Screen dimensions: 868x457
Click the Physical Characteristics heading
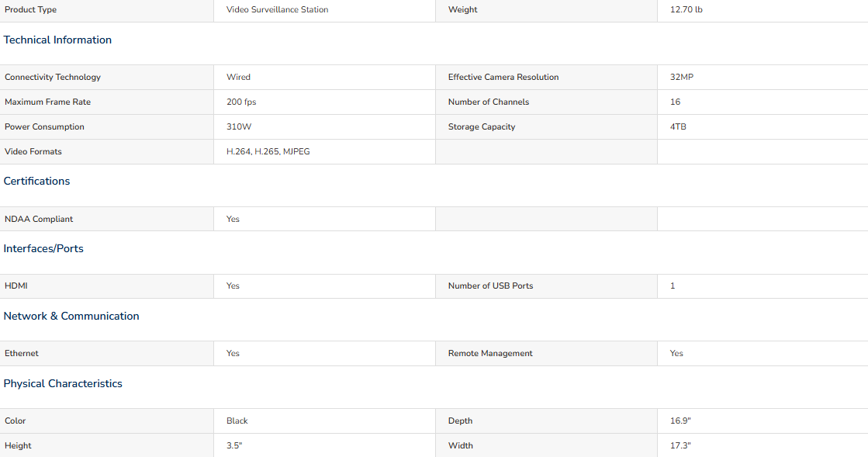63,383
